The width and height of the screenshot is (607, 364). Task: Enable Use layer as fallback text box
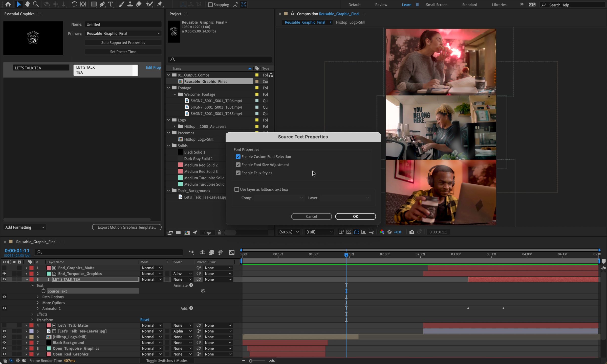pyautogui.click(x=237, y=189)
